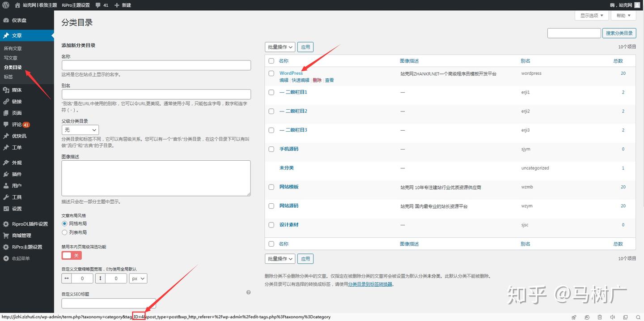This screenshot has height=321, width=644.
Task: Open the 文章 posts menu in sidebar
Action: (27, 35)
